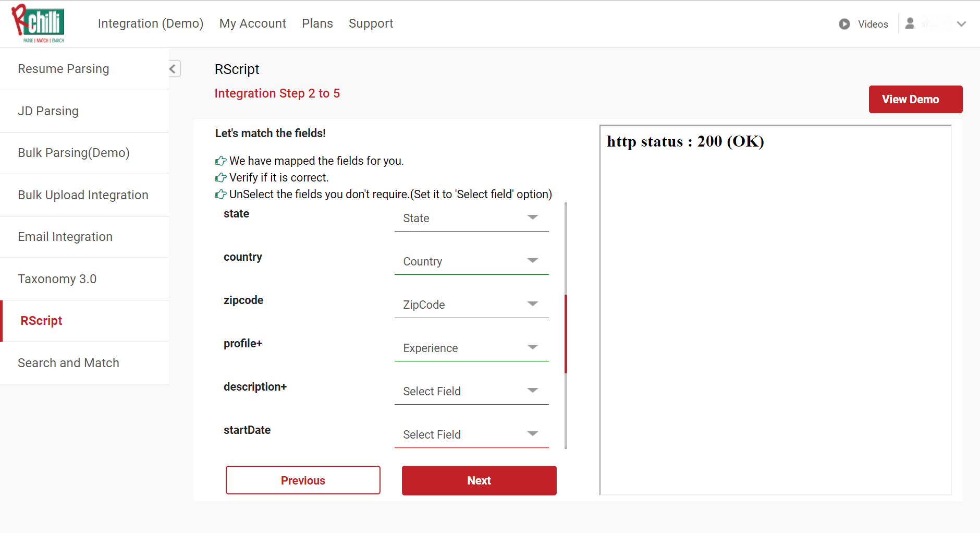Open the user profile avatar icon
Image resolution: width=980 pixels, height=533 pixels.
coord(910,23)
